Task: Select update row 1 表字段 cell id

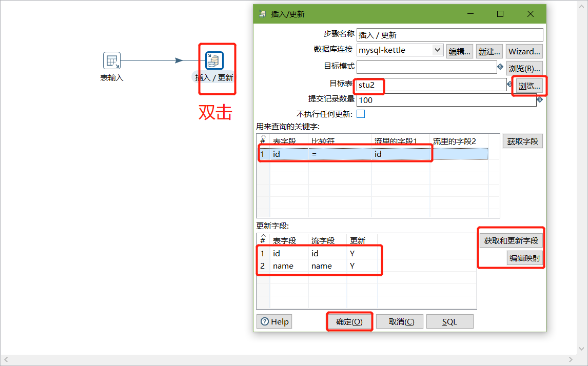Action: (289, 253)
